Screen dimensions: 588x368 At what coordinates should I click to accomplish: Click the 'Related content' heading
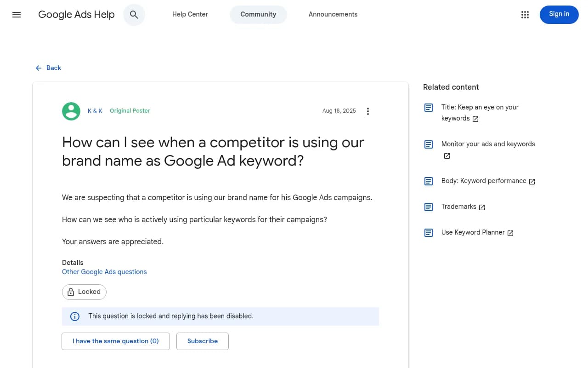coord(451,87)
